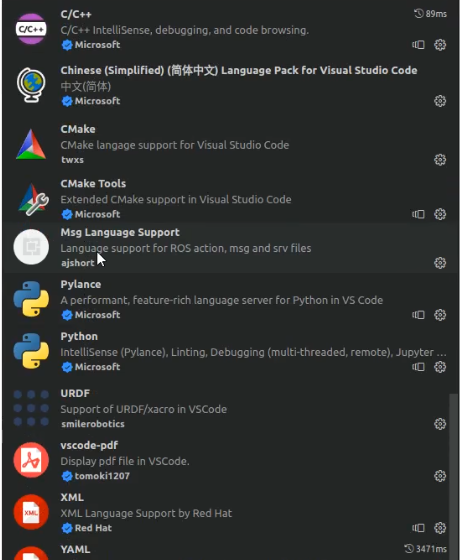Image resolution: width=460 pixels, height=560 pixels.
Task: Select the Msg Language Support title
Action: pos(120,232)
